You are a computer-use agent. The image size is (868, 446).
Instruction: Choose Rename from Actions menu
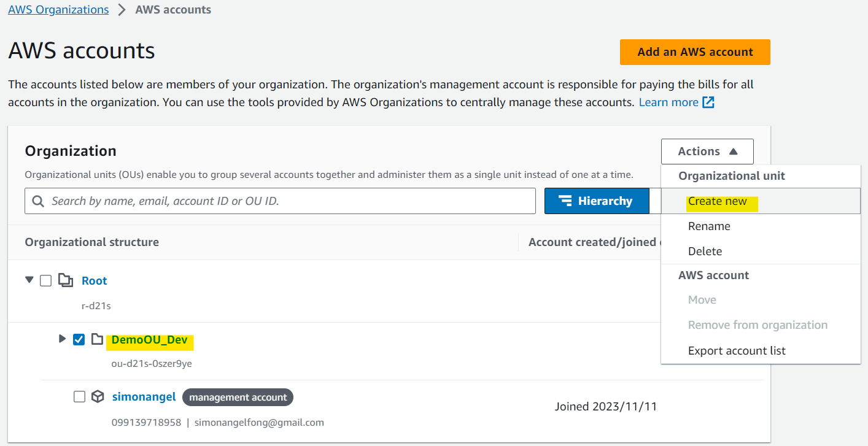761,226
